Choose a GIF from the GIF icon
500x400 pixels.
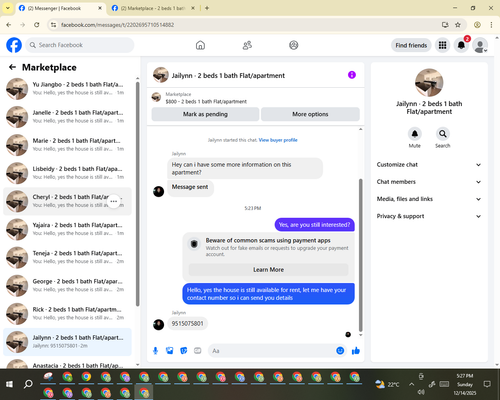[198, 351]
